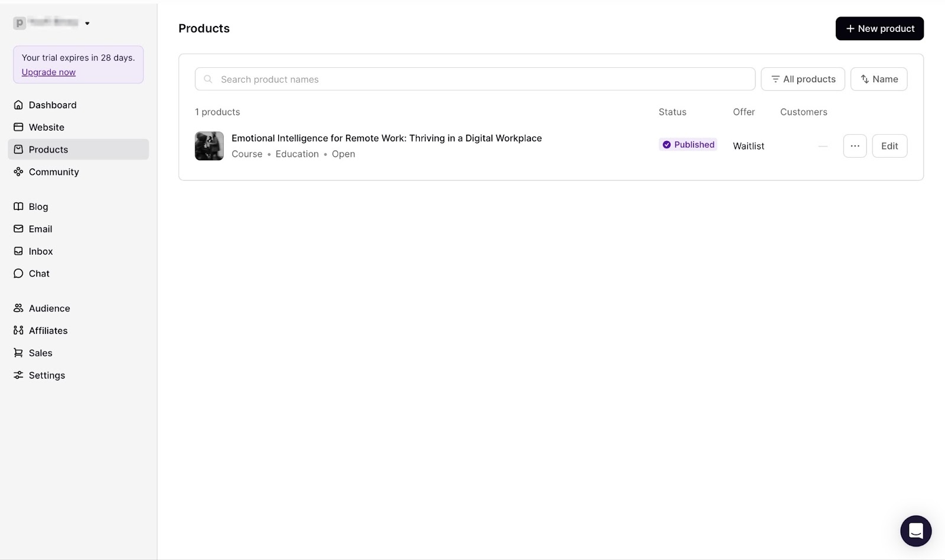Image resolution: width=945 pixels, height=560 pixels.
Task: Click the Offer column header
Action: [744, 112]
